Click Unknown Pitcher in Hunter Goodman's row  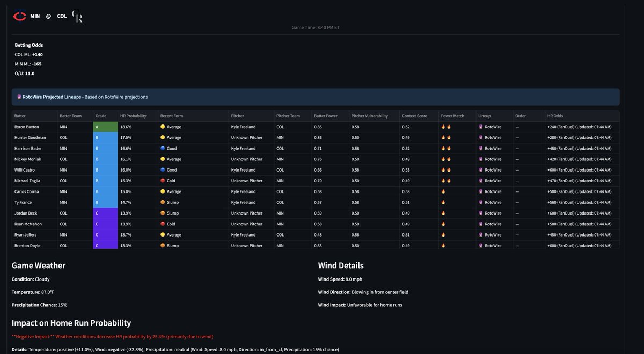[247, 138]
